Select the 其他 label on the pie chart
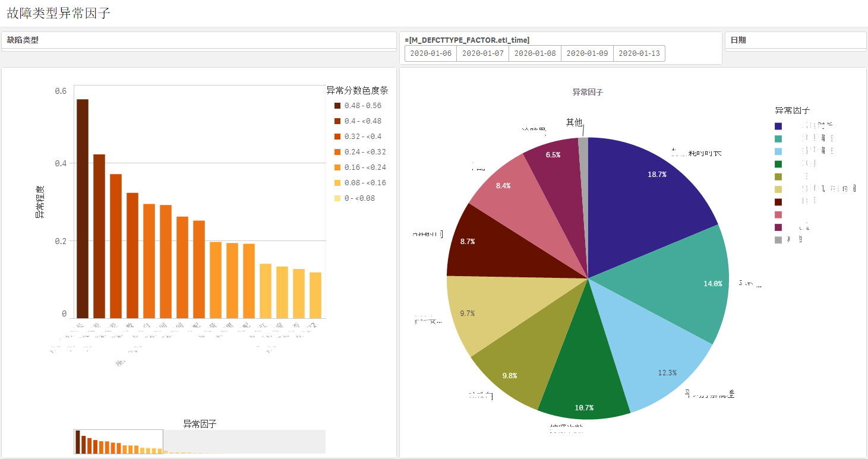 point(574,122)
